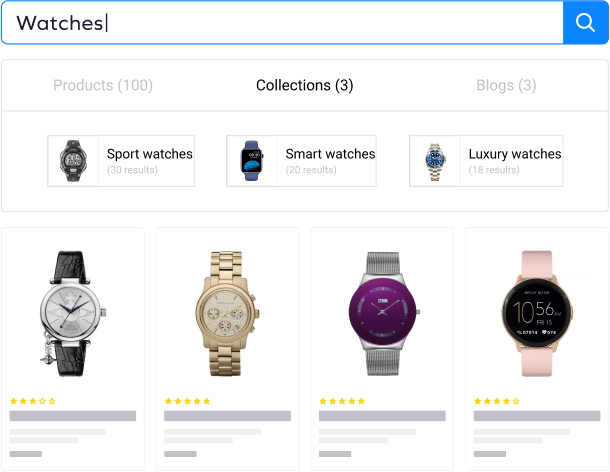Select the Collections (3) tab

coord(305,85)
